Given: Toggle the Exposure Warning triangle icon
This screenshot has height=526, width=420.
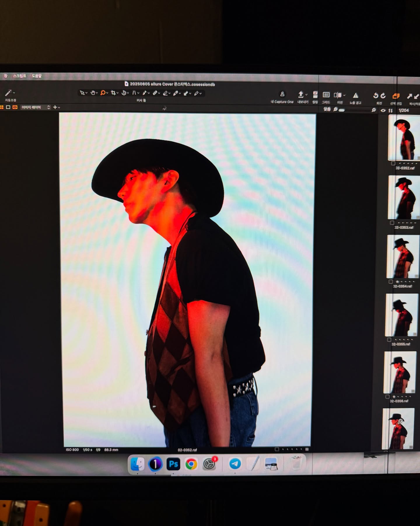Looking at the screenshot, I should [355, 96].
